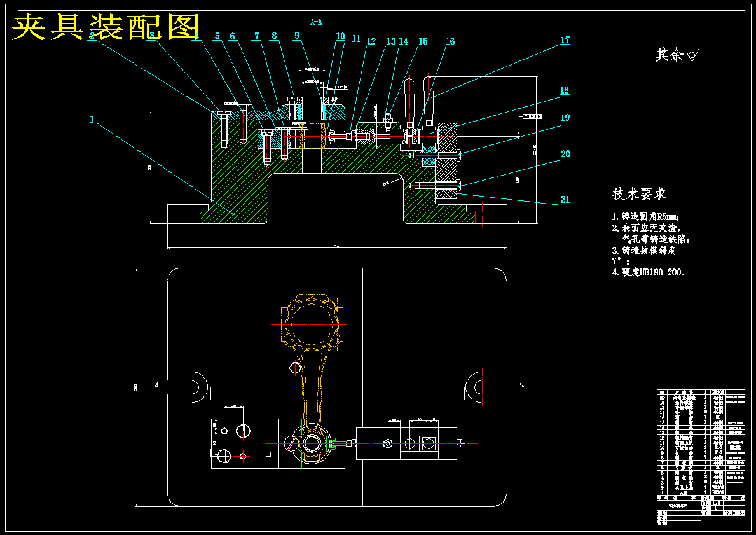Click the 气孔等铸造缺陷 text line
Screen dimensions: 756x535
[656, 239]
